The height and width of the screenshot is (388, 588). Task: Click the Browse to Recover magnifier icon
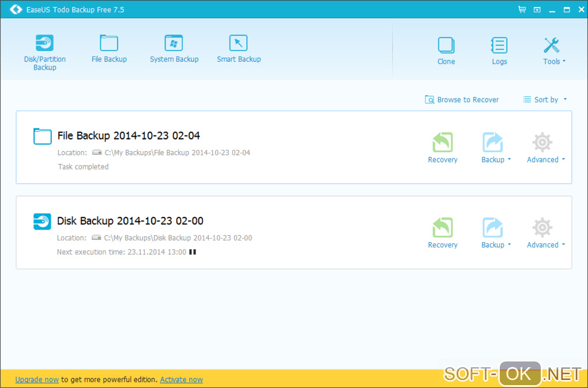429,100
